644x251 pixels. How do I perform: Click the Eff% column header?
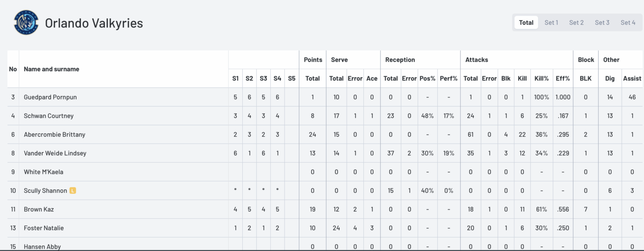pyautogui.click(x=563, y=78)
